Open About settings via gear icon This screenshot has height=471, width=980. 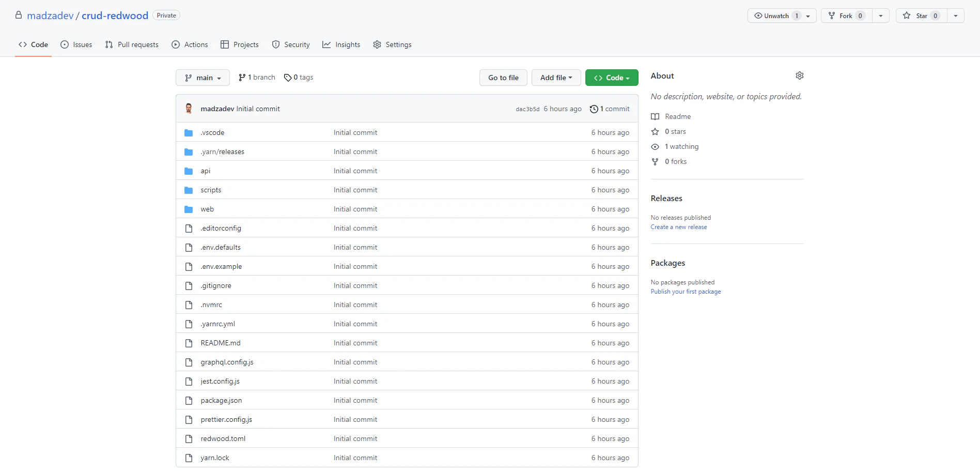(x=799, y=75)
